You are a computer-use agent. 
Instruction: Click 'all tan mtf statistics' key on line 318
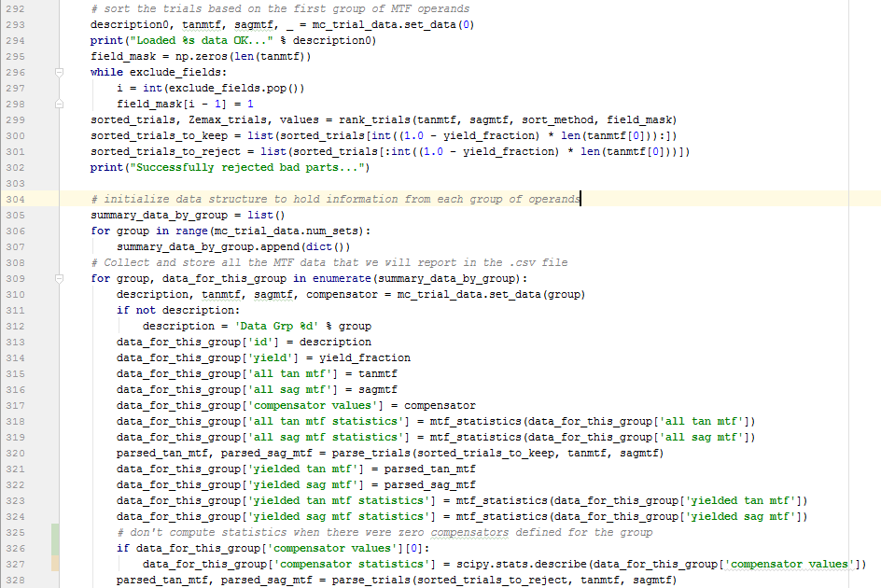coord(329,422)
